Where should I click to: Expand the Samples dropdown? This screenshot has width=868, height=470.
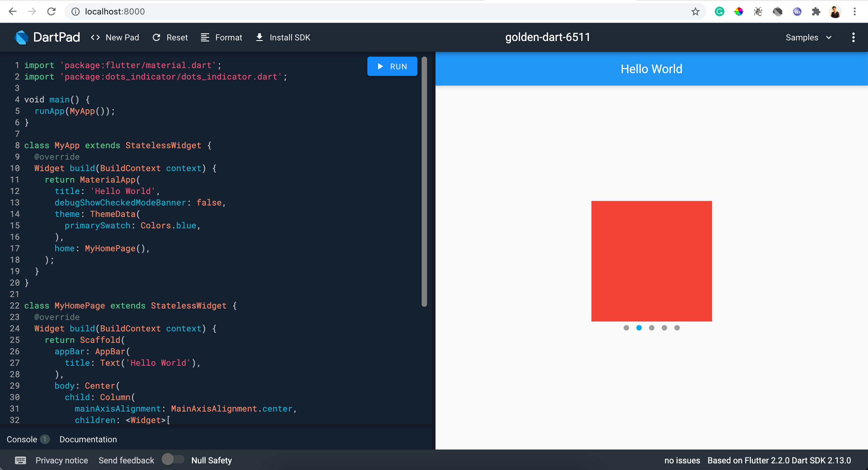tap(808, 37)
